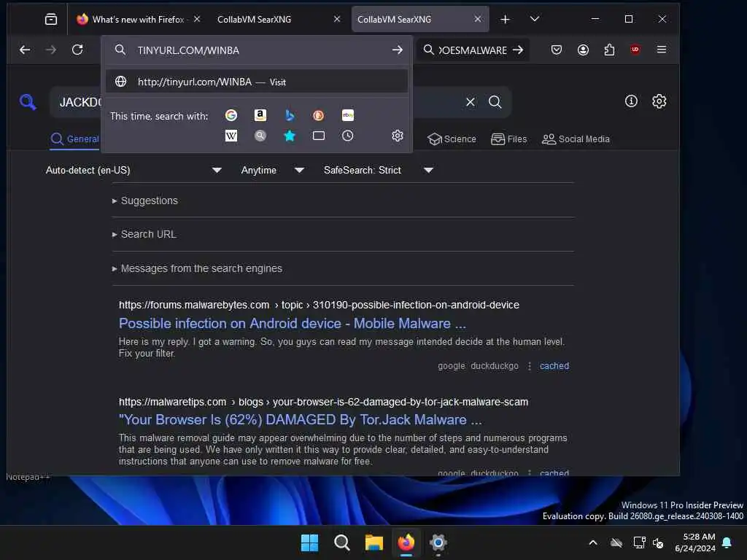The width and height of the screenshot is (747, 560).
Task: Open Your Browser Is DAMAGED Tor.Jack result
Action: click(300, 419)
